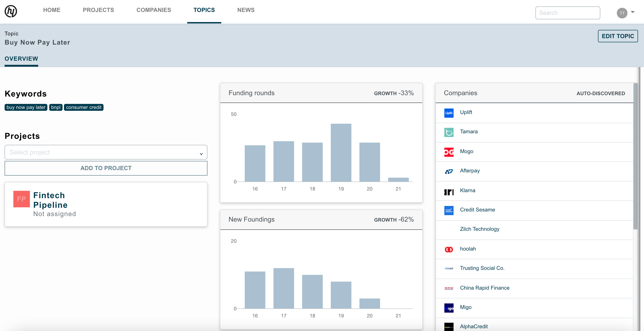644x331 pixels.
Task: Expand the Select project dropdown
Action: 106,152
